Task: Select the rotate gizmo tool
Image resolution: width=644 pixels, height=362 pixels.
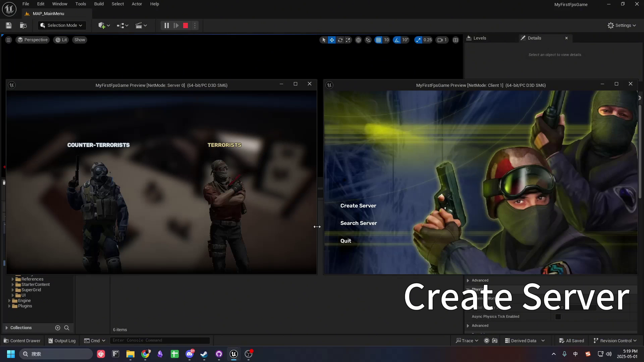Action: (x=340, y=40)
